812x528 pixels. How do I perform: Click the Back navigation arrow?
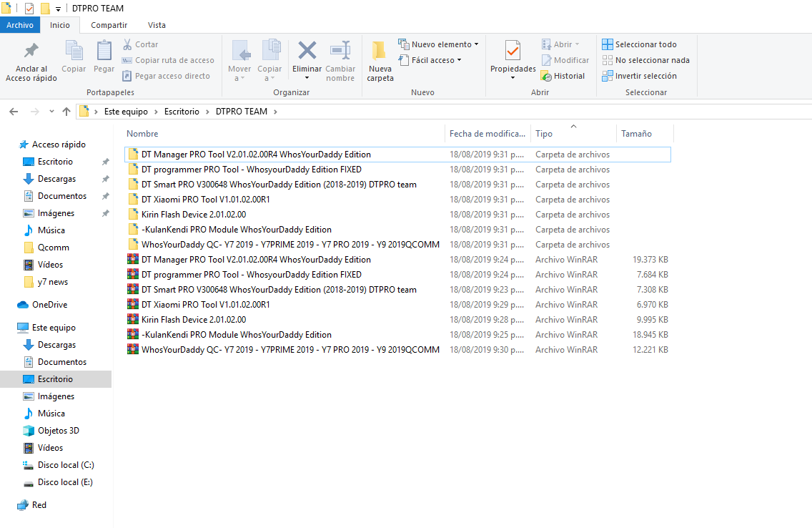[x=14, y=112]
